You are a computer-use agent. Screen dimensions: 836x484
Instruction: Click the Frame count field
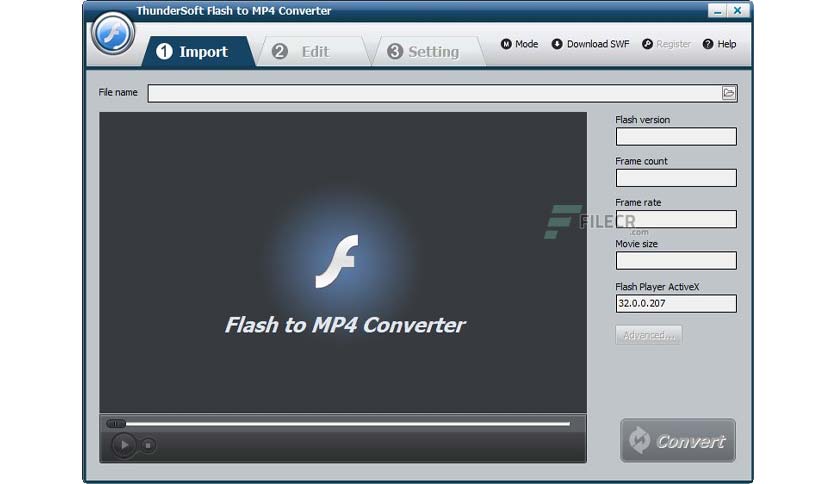676,178
